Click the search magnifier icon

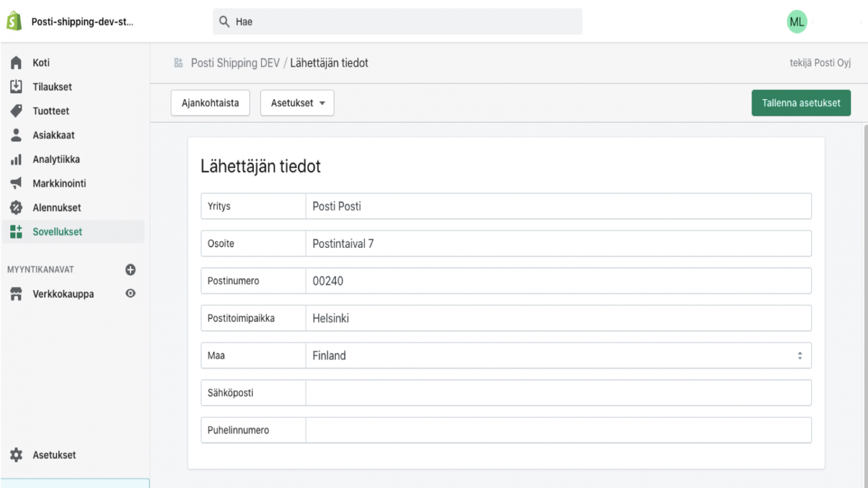pos(224,22)
